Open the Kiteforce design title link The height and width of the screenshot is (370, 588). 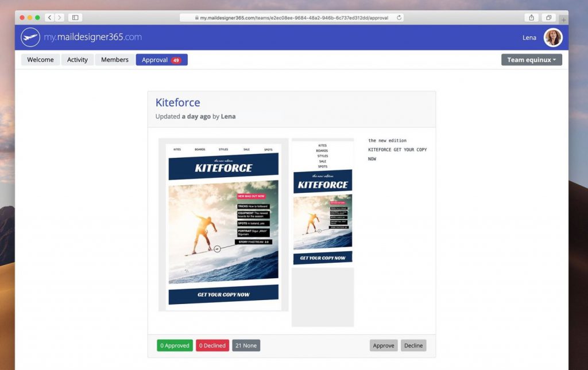[x=178, y=102]
